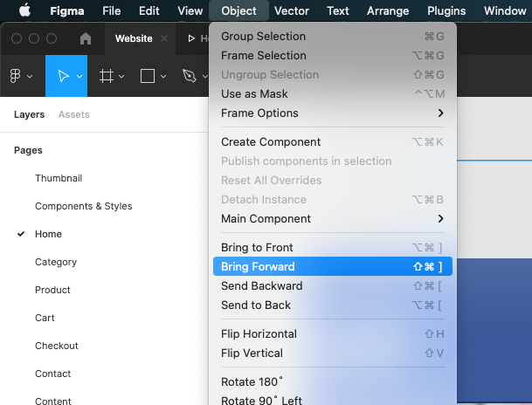Image resolution: width=532 pixels, height=405 pixels.
Task: Expand the Frame tool options chevron
Action: (x=121, y=77)
